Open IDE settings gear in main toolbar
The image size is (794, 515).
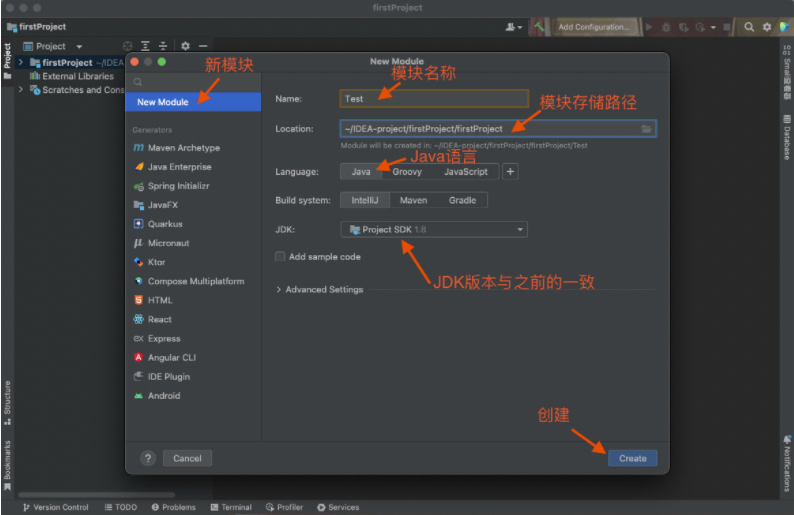[x=767, y=27]
